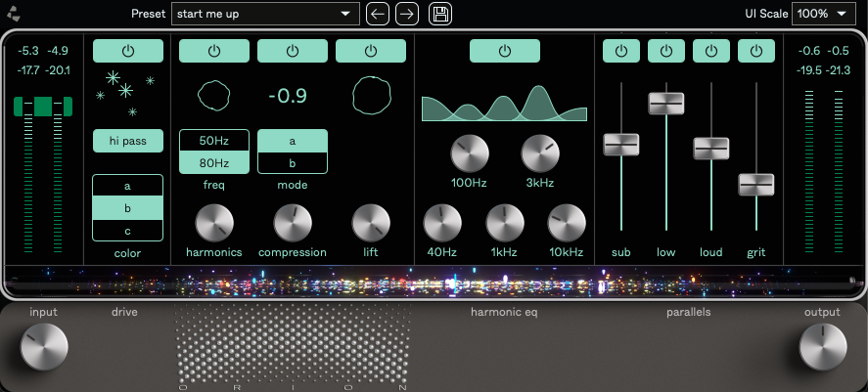Toggle the compression section power switch
The height and width of the screenshot is (392, 868).
pos(292,51)
